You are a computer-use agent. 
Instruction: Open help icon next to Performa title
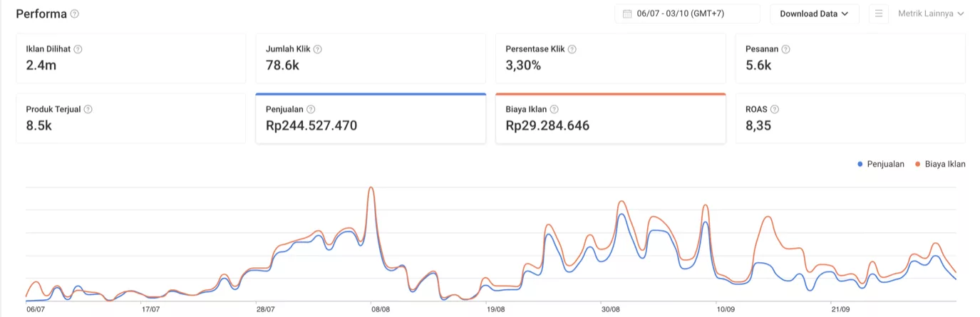coord(75,14)
